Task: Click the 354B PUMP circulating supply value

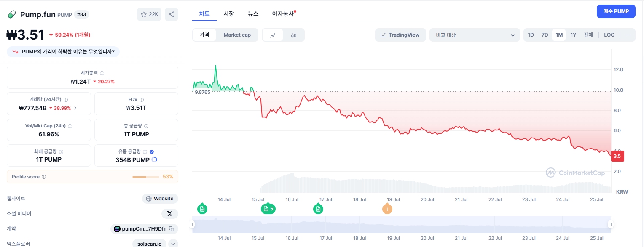Action: coord(132,160)
